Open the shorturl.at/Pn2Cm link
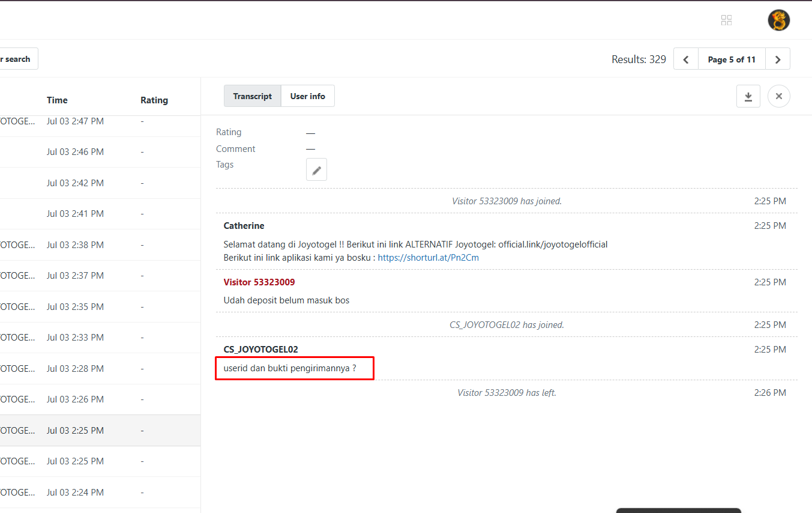 (x=429, y=258)
